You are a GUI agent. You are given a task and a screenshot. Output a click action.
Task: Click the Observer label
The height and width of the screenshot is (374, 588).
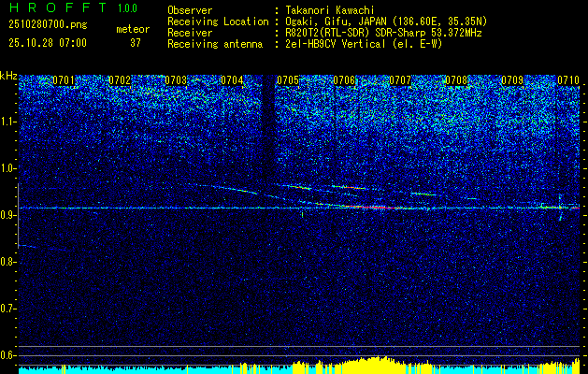click(x=190, y=11)
